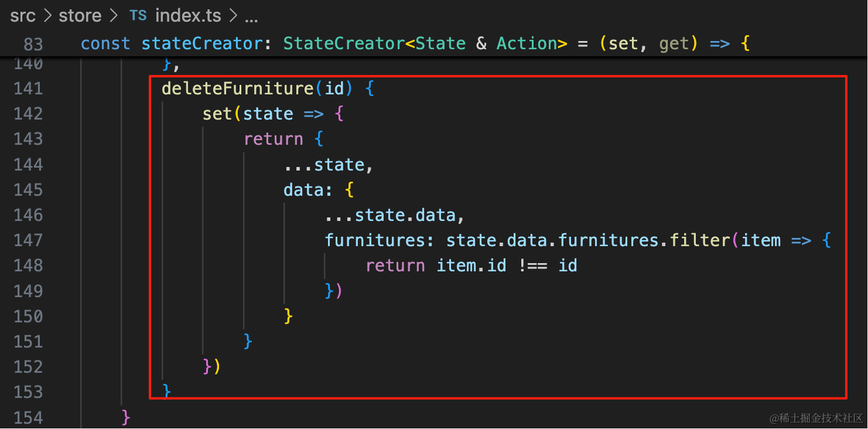Expand chevron after src in breadcrumb

pyautogui.click(x=47, y=16)
